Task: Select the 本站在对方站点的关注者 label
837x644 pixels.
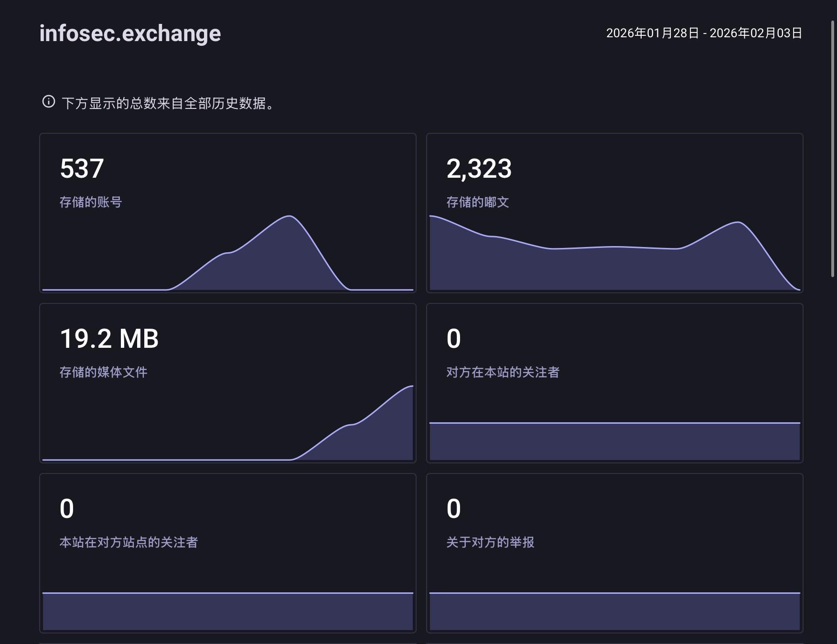Action: pyautogui.click(x=129, y=542)
